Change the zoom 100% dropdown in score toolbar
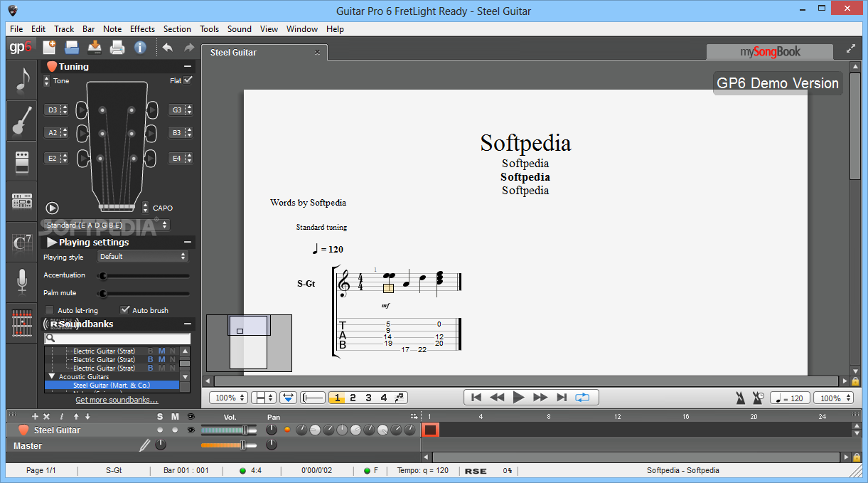This screenshot has width=868, height=483. click(230, 398)
